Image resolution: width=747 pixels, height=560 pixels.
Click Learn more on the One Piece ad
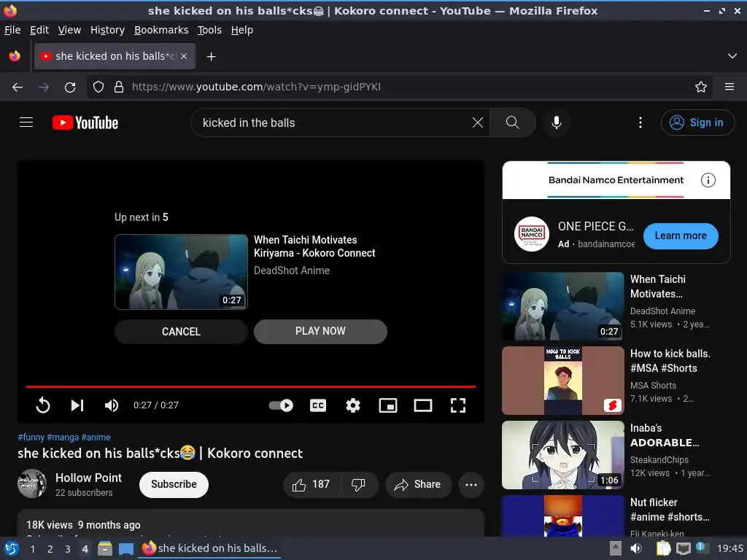[x=681, y=236]
